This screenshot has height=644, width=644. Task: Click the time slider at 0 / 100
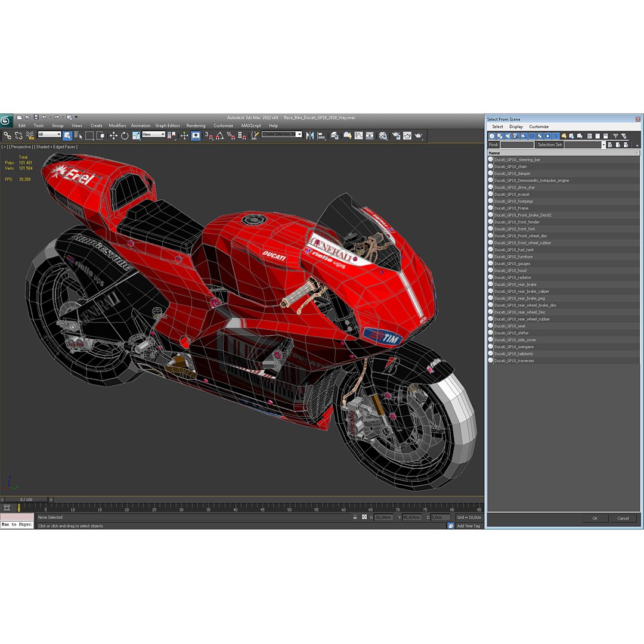pyautogui.click(x=26, y=500)
